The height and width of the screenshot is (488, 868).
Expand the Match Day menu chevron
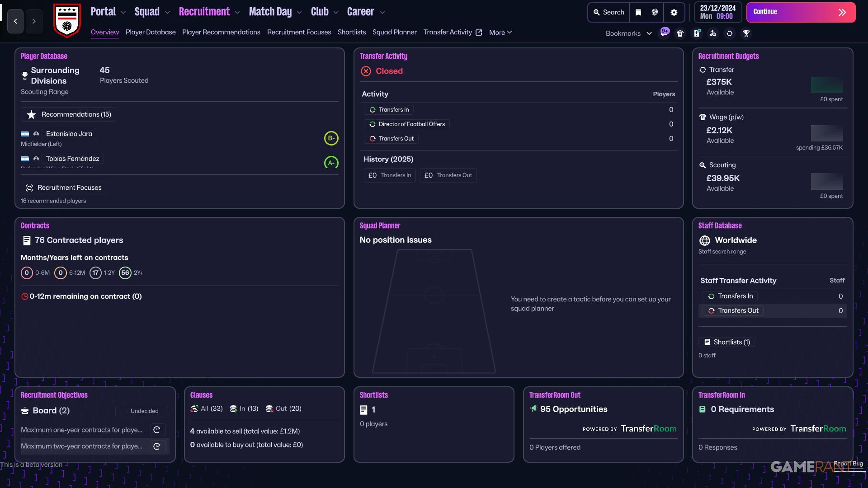(x=299, y=13)
